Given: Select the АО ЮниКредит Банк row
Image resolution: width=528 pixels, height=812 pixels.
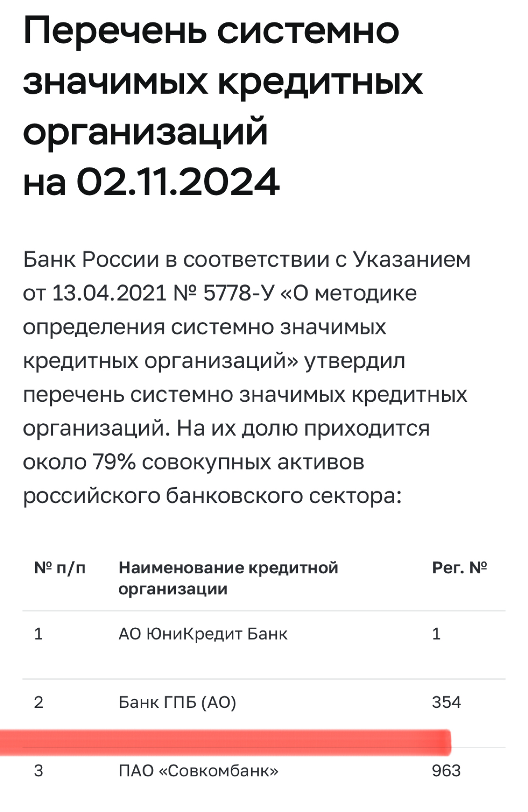Looking at the screenshot, I should point(264,645).
